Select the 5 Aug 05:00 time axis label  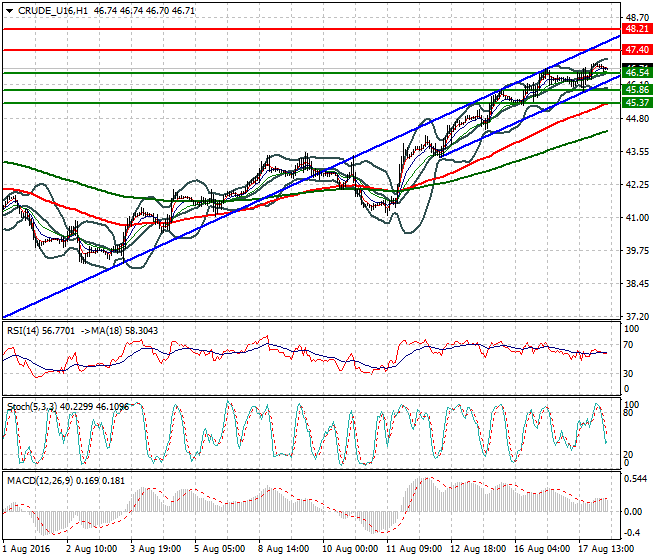pos(219,549)
